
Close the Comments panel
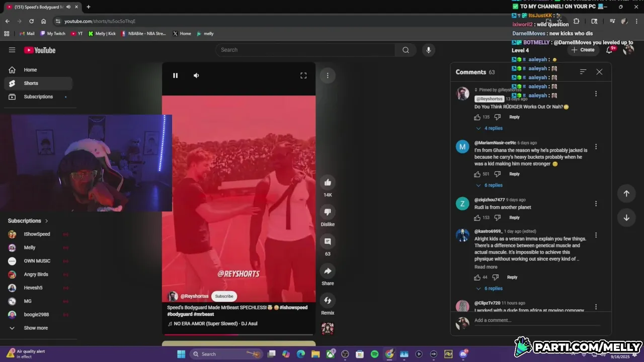coord(599,72)
